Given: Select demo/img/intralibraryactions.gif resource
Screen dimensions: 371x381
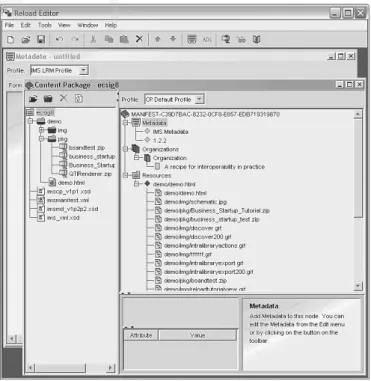Looking at the screenshot, I should tap(204, 246).
